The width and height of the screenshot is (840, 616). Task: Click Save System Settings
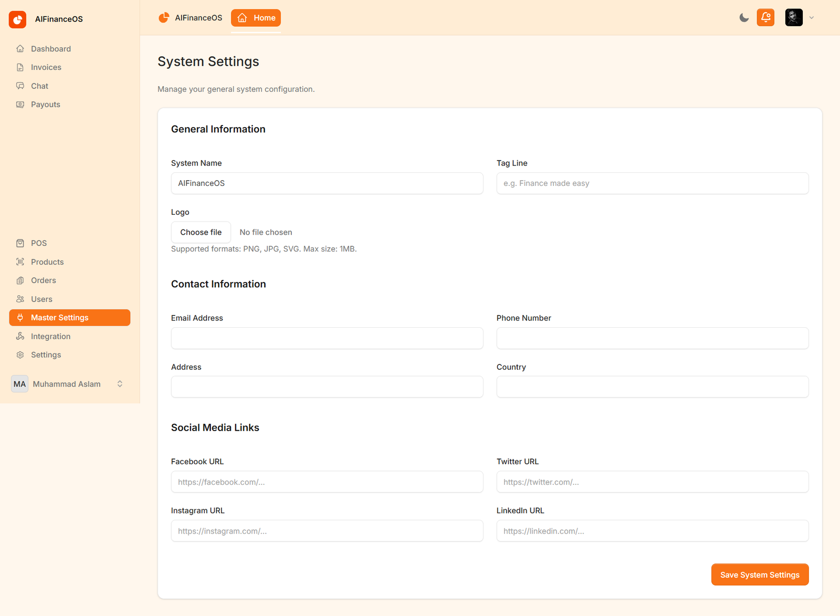pos(760,575)
